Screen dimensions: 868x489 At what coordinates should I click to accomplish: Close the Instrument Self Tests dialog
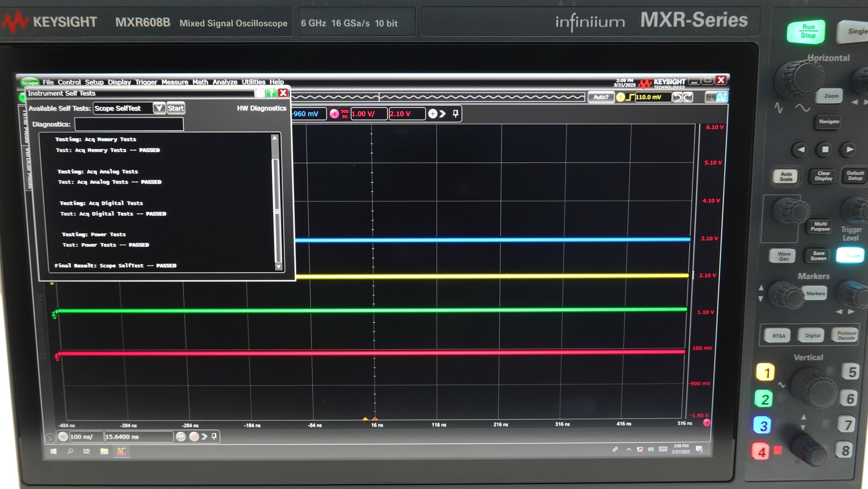coord(283,93)
